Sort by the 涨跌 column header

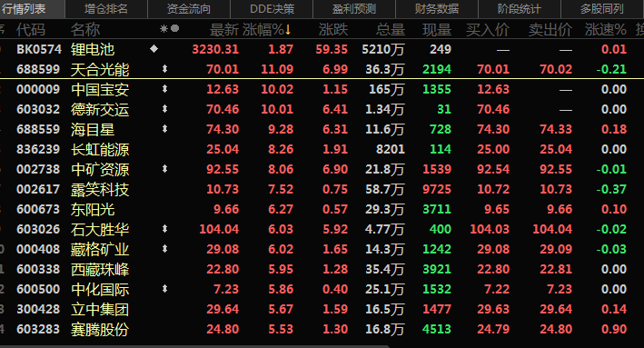(x=333, y=30)
